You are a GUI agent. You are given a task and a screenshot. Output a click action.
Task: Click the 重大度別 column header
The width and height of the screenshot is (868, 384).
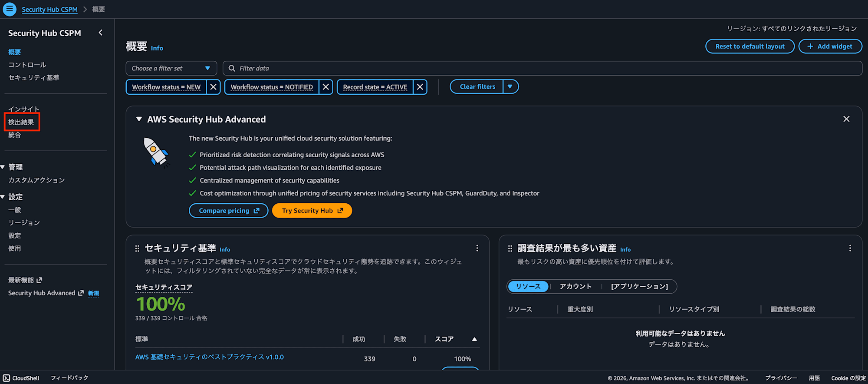(580, 309)
